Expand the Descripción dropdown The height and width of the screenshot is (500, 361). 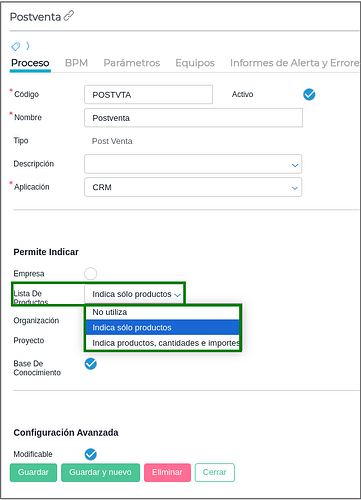coord(193,164)
